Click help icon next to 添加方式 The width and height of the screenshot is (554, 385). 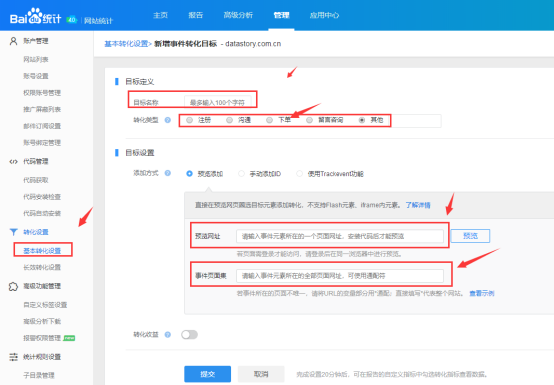tap(168, 173)
